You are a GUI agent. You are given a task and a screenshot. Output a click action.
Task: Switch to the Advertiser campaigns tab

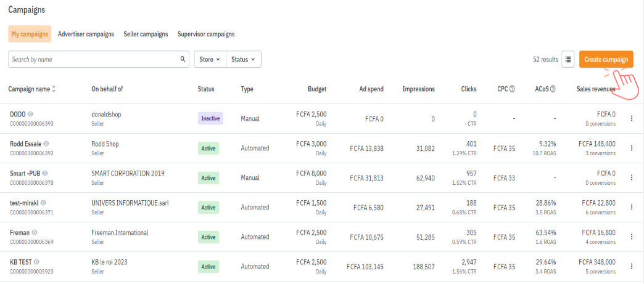coord(86,34)
